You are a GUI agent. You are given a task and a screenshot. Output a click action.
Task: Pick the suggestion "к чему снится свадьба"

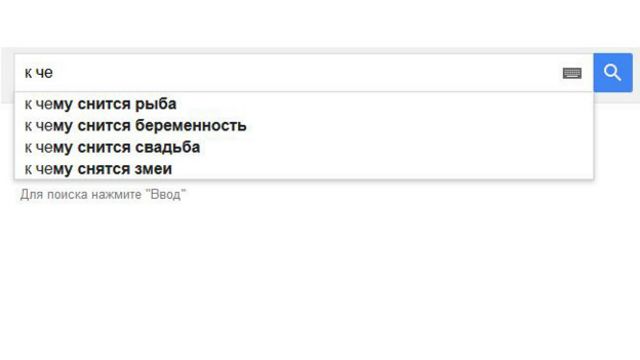(x=304, y=147)
